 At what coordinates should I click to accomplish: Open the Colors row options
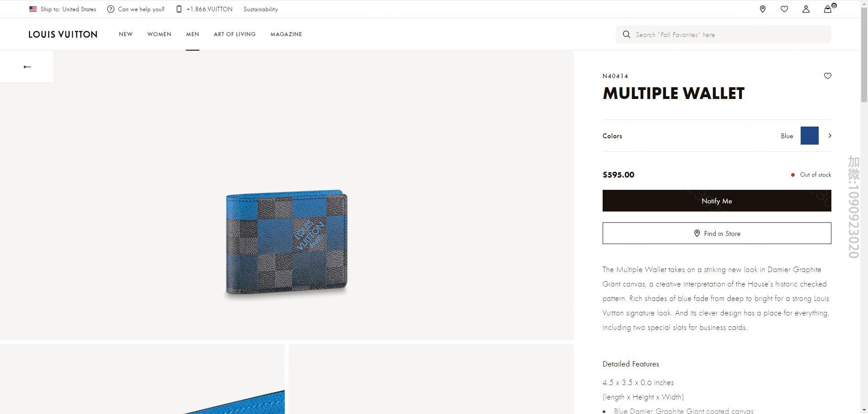pyautogui.click(x=717, y=136)
